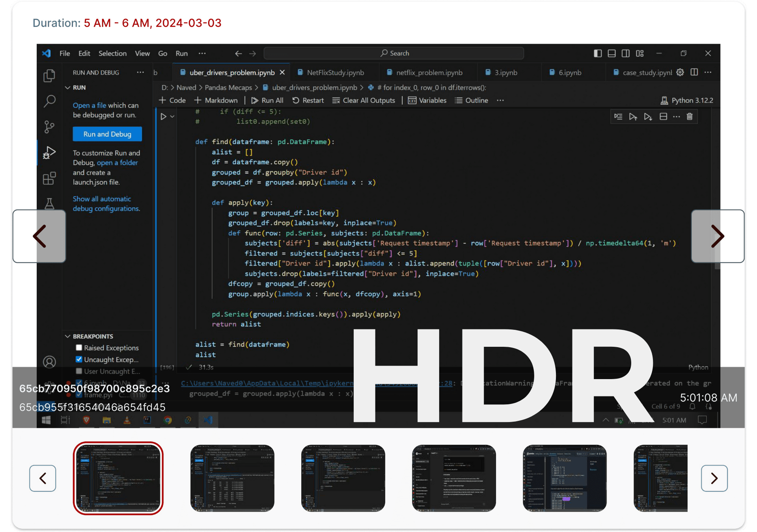Click the Run and Debug button
The width and height of the screenshot is (757, 532).
[x=107, y=134]
